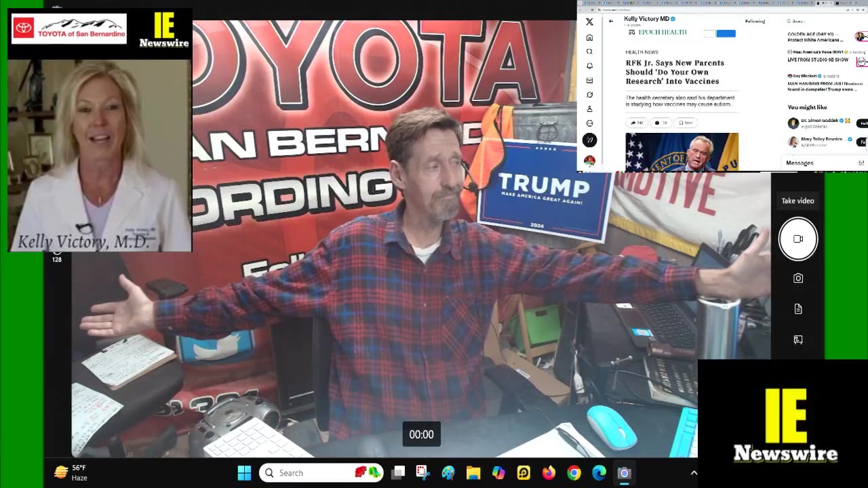This screenshot has width=868, height=488.
Task: Click Kelly Victory M.D. video inset
Action: pyautogui.click(x=100, y=155)
